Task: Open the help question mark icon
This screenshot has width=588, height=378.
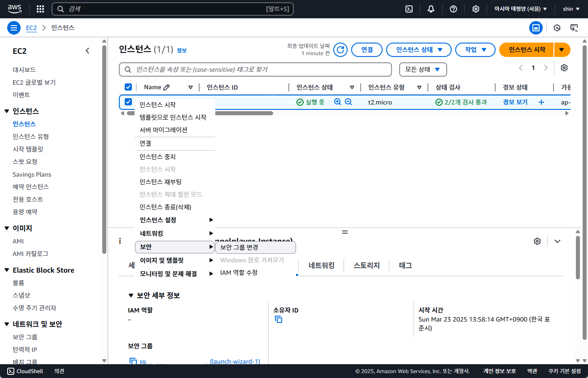Action: click(x=453, y=9)
